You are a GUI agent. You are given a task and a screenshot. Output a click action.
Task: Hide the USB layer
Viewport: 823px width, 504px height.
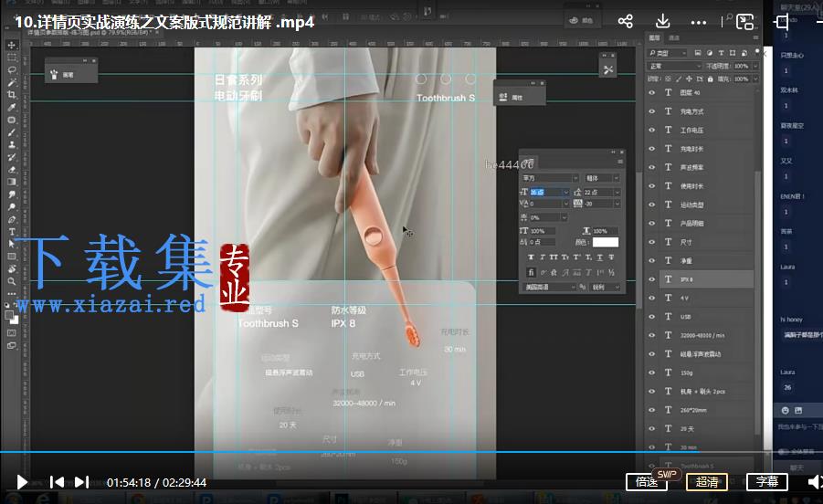[x=652, y=316]
